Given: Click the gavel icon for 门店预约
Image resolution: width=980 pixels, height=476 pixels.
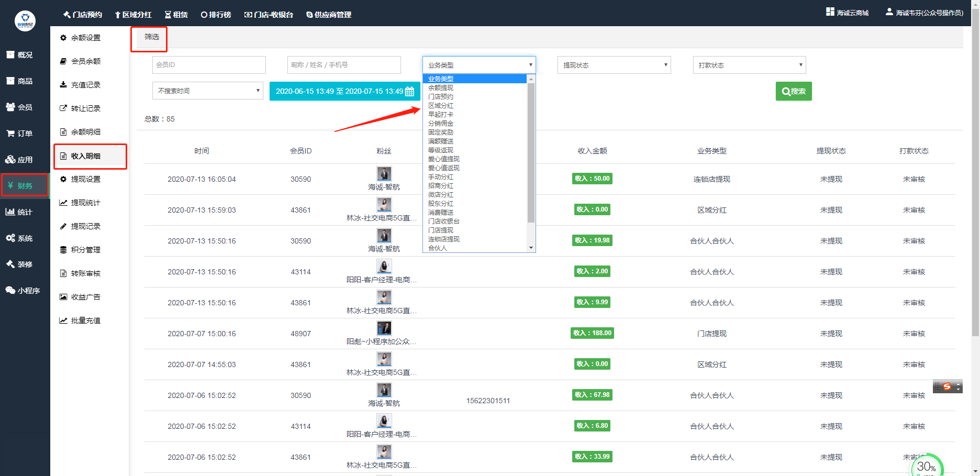Looking at the screenshot, I should (66, 15).
